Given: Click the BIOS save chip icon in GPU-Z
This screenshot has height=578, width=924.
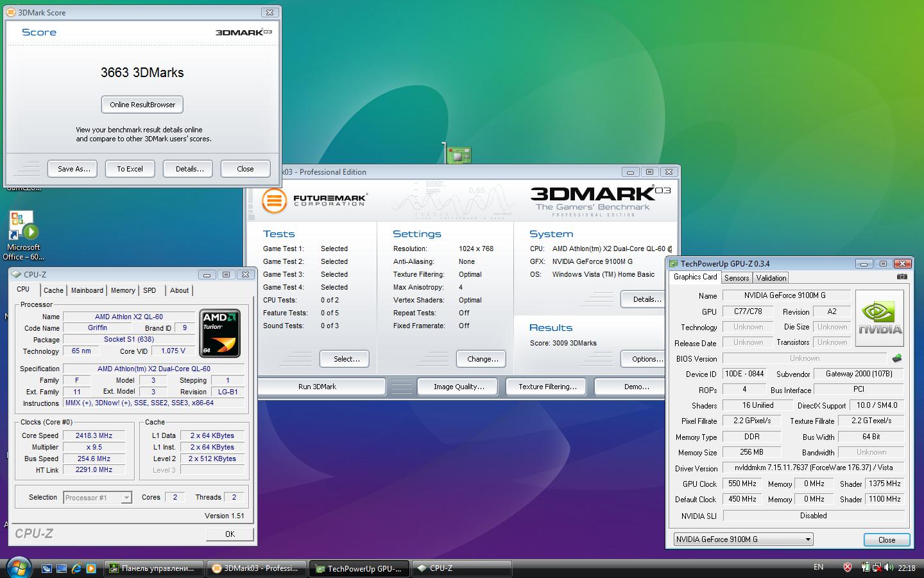Looking at the screenshot, I should coord(897,358).
